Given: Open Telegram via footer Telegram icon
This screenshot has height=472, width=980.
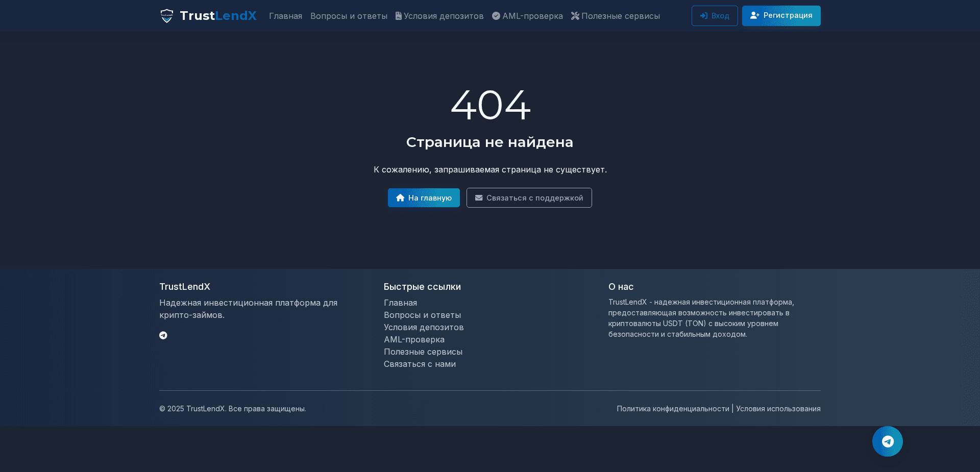Looking at the screenshot, I should coord(163,335).
